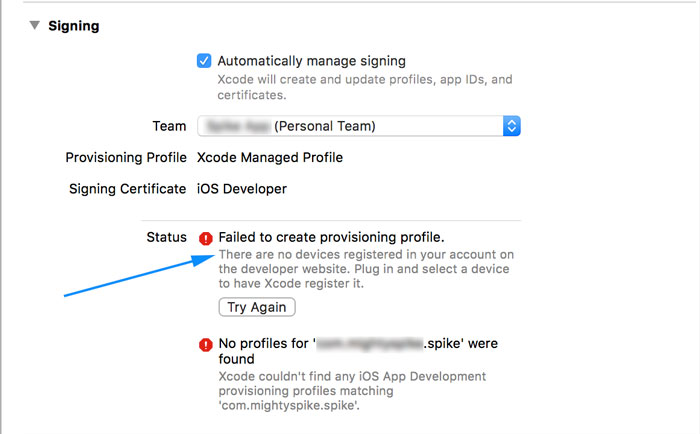Click the Provisioning Profile label
Image resolution: width=700 pixels, height=434 pixels.
pos(126,157)
